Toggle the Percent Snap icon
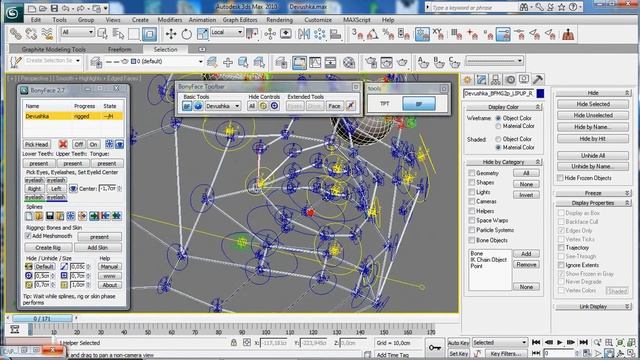 (x=388, y=34)
